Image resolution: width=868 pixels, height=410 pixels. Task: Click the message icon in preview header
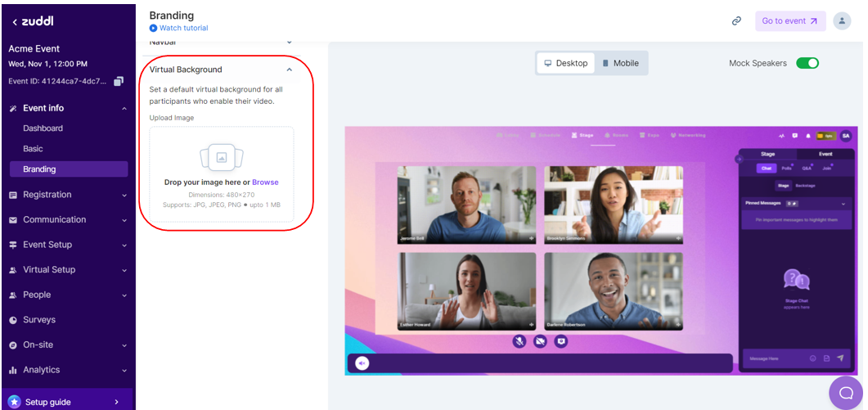(x=795, y=135)
